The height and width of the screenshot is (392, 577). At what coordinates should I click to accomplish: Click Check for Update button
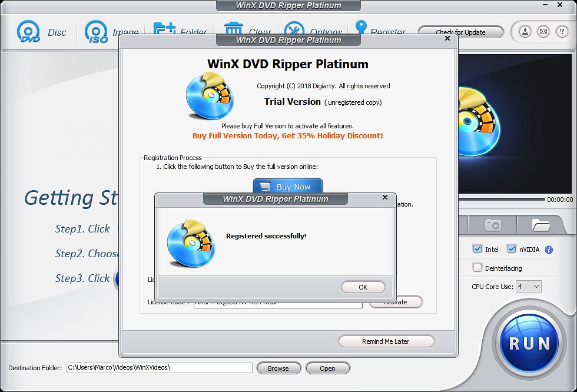(x=460, y=32)
